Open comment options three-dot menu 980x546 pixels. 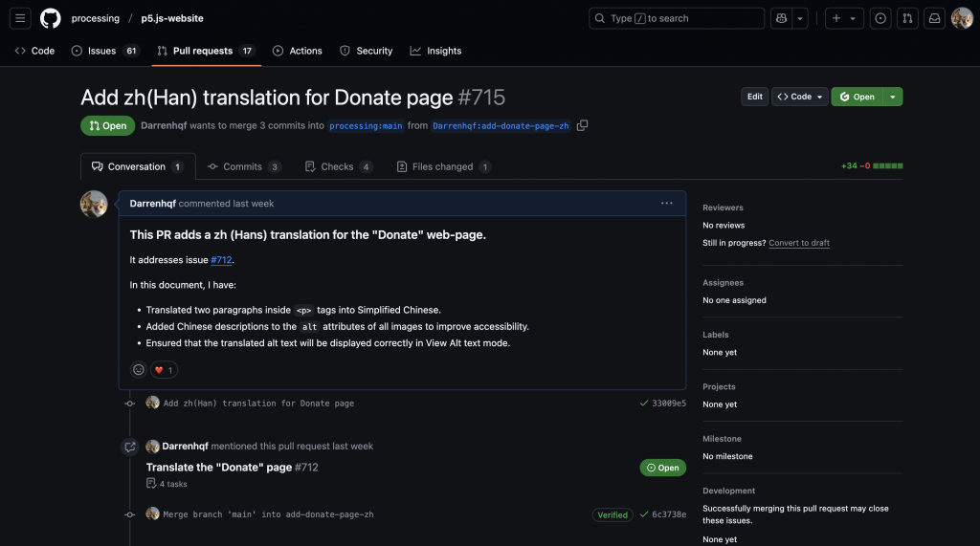pyautogui.click(x=667, y=203)
